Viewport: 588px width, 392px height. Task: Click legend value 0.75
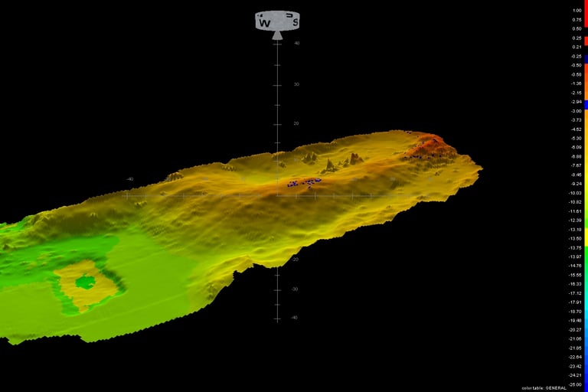[x=577, y=20]
